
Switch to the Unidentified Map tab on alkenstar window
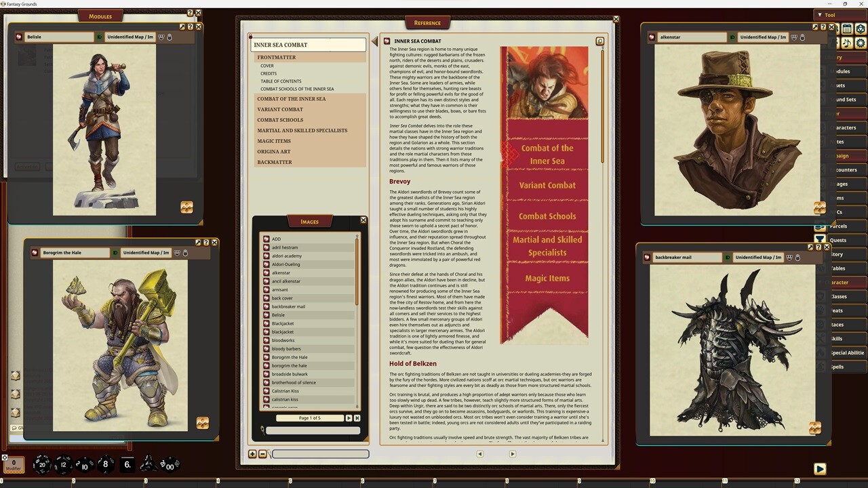pos(763,37)
